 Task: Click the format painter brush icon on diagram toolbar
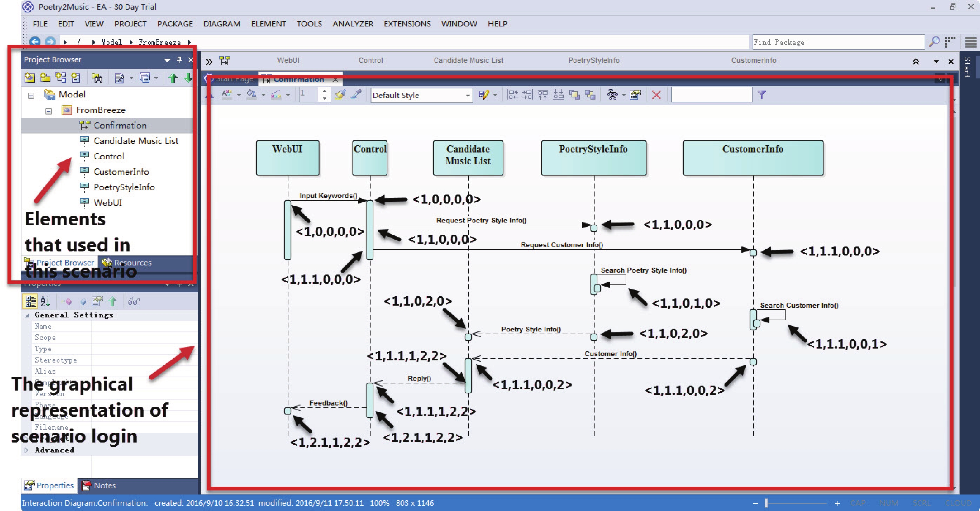click(340, 95)
